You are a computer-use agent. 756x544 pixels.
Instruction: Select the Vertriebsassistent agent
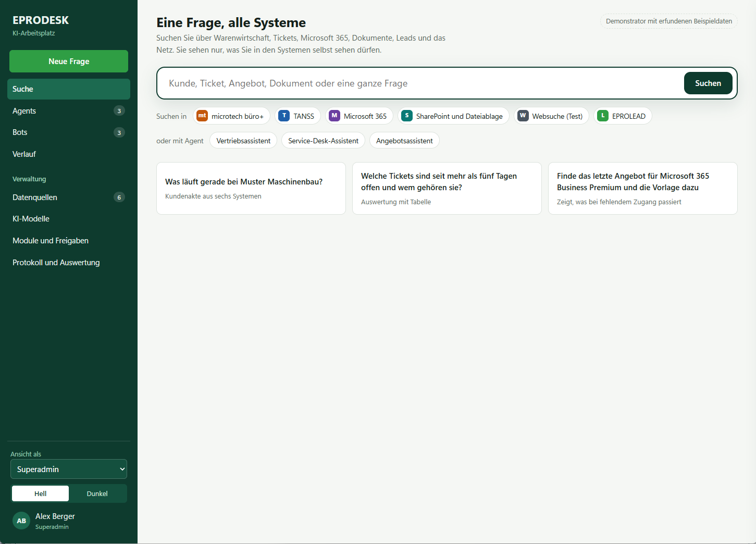click(x=243, y=141)
